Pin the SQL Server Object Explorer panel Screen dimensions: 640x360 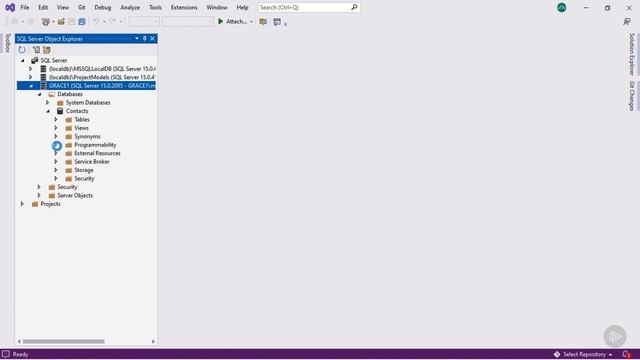coord(144,38)
